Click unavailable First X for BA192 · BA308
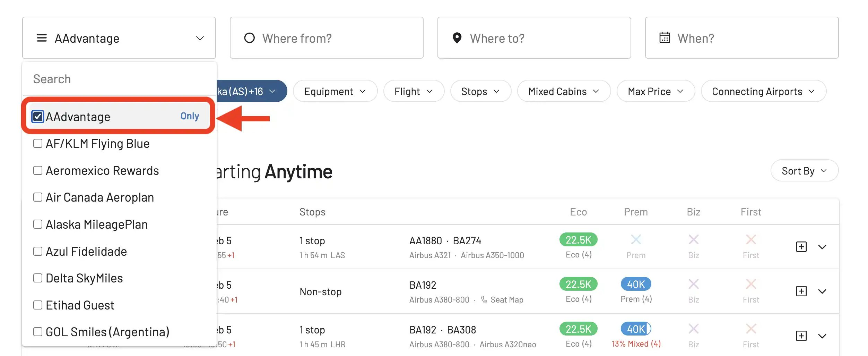The image size is (868, 356). click(x=751, y=329)
